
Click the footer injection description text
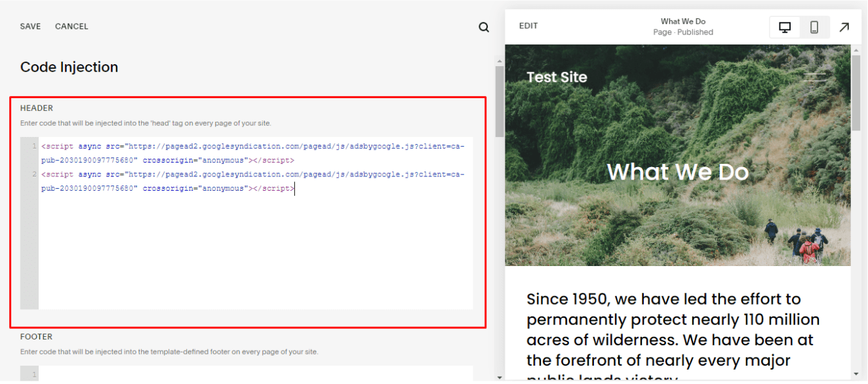[169, 352]
